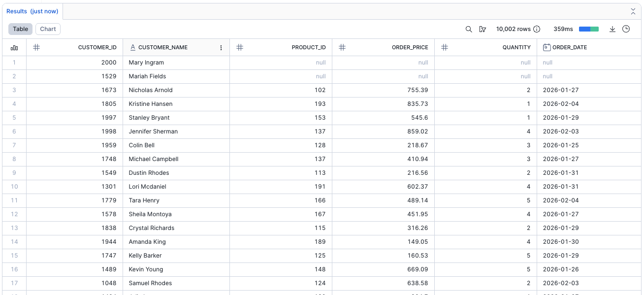
Task: Click the blue-green query timing bar
Action: 589,29
